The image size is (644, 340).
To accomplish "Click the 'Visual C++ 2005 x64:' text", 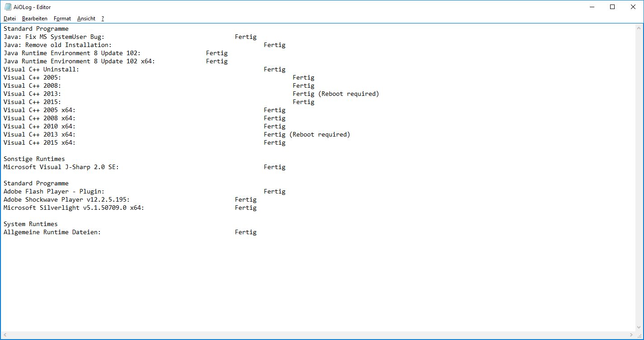I will [39, 110].
